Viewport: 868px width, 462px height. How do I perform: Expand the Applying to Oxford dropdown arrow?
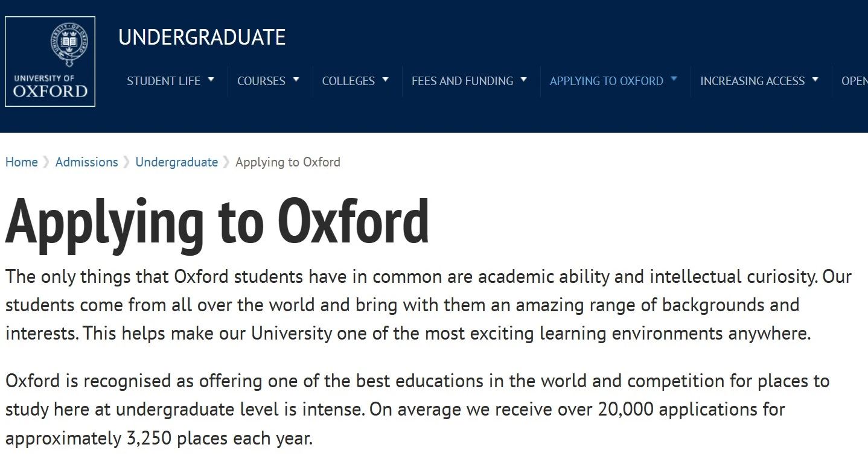point(674,79)
